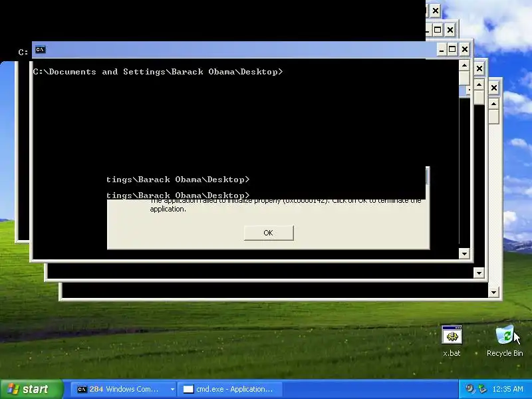Maximize the second background command window from top

pos(438,30)
